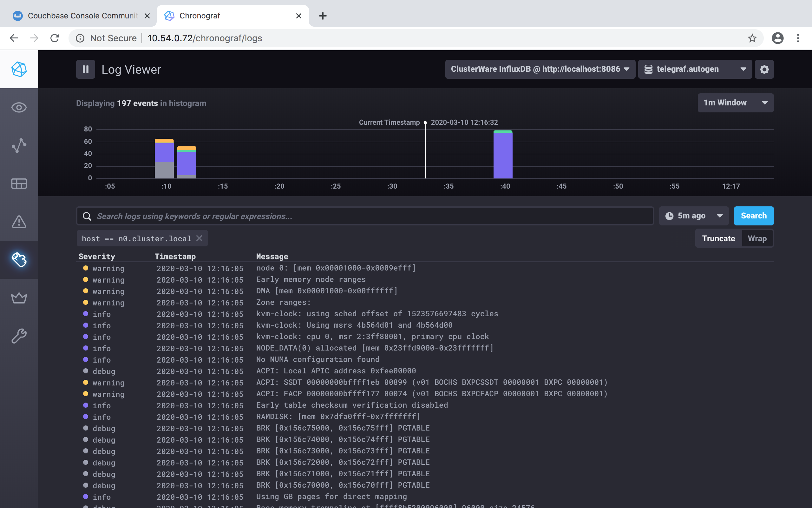Click the log search input field
812x508 pixels.
pos(365,216)
